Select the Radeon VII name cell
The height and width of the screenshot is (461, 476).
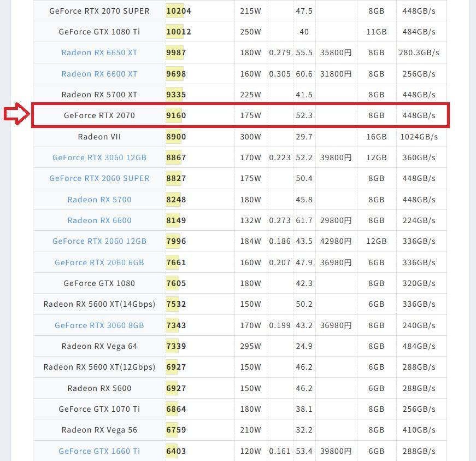(99, 137)
